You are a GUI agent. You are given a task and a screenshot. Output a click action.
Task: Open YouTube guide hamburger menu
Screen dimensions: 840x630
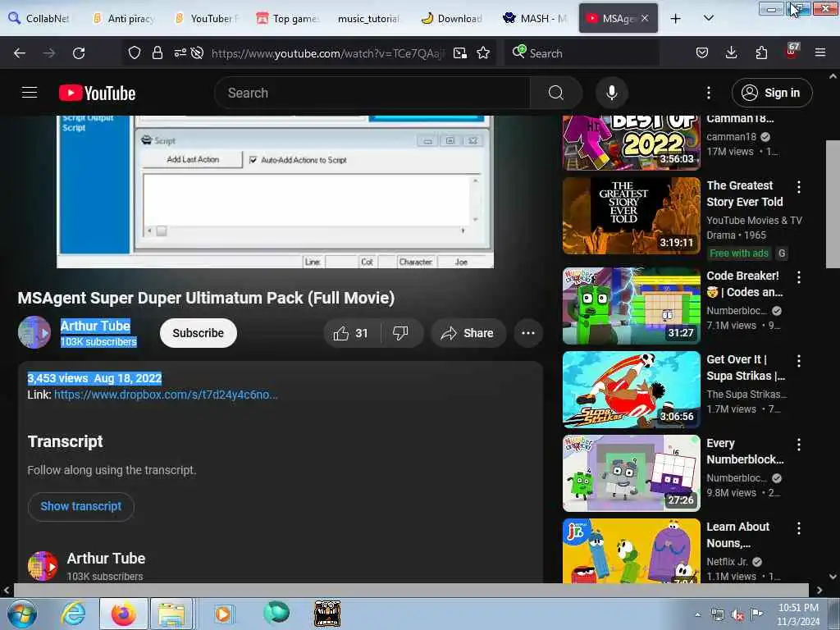pyautogui.click(x=30, y=93)
